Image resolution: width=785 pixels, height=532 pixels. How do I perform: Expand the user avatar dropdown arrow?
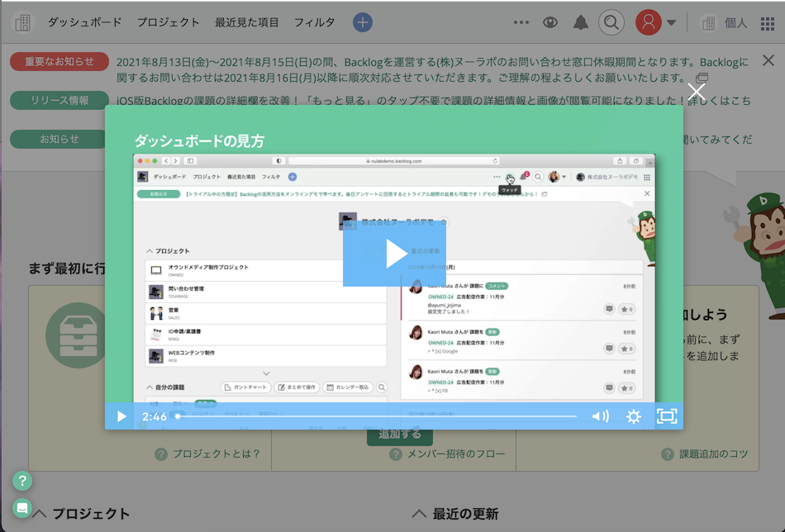[671, 22]
